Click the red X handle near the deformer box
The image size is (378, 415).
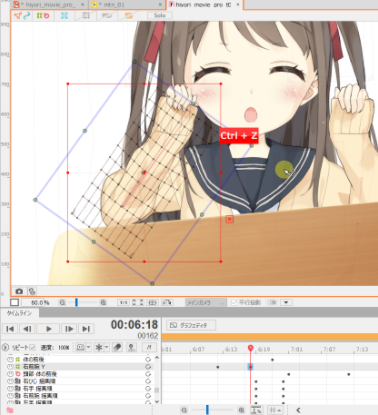pos(229,219)
